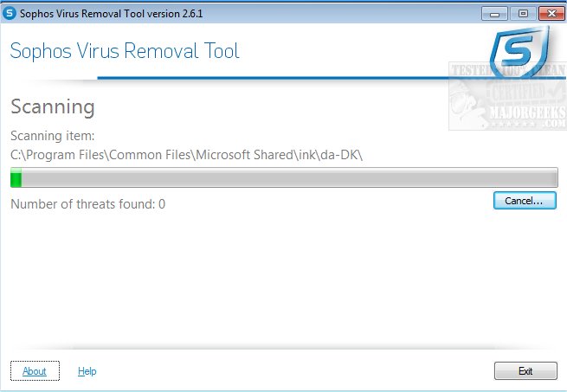Click the "Scanning" heading
The image size is (567, 392).
coord(52,107)
